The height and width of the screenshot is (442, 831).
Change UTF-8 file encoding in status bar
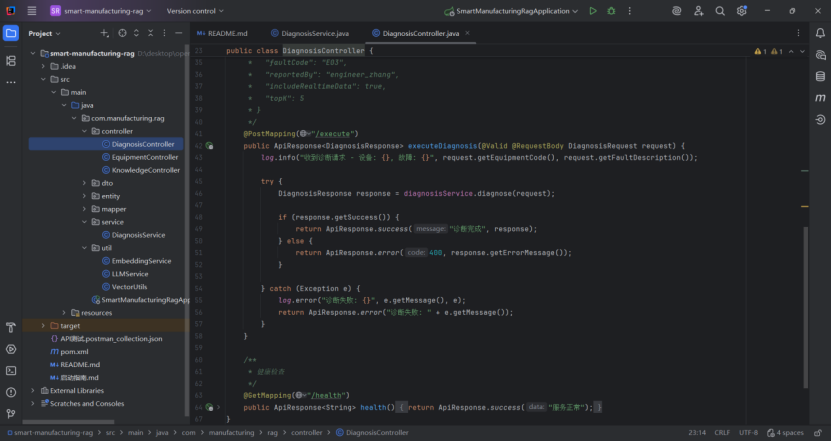pos(748,432)
